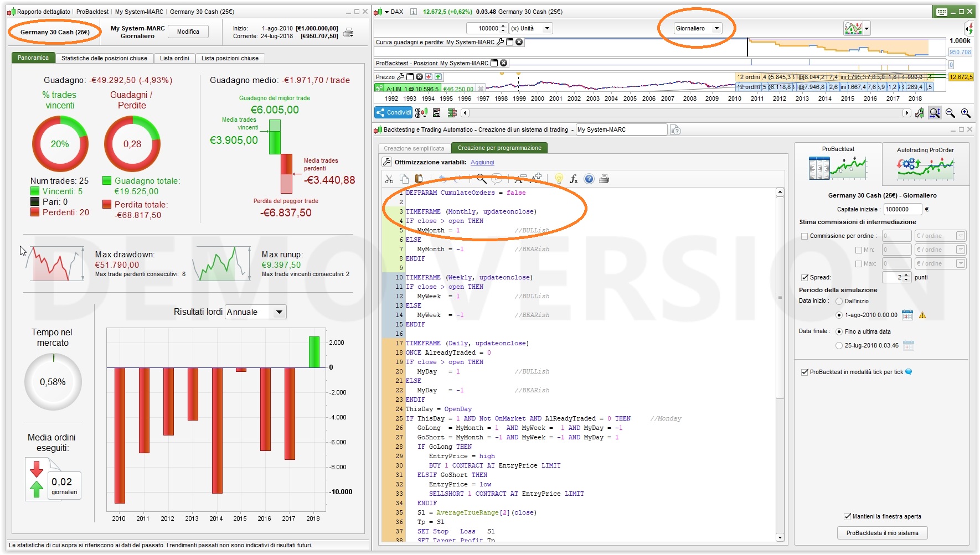
Task: Select the 25-lug-2018 end date radio
Action: coord(839,345)
